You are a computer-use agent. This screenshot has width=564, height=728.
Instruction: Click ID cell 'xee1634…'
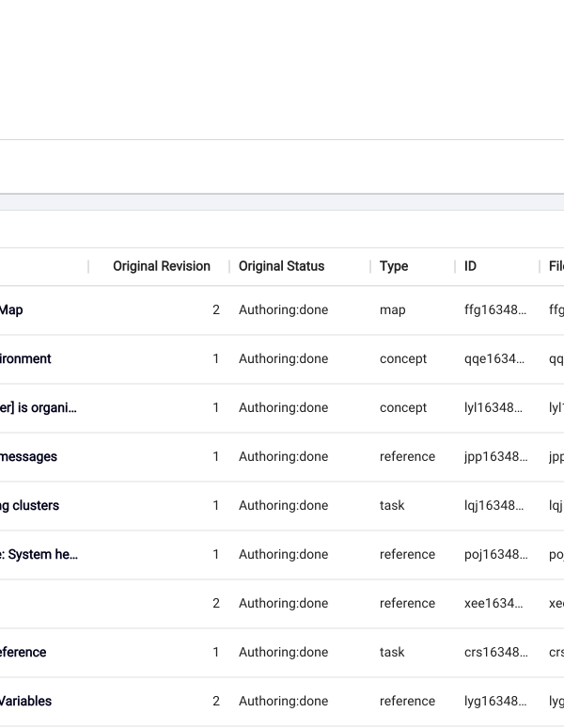click(x=493, y=603)
